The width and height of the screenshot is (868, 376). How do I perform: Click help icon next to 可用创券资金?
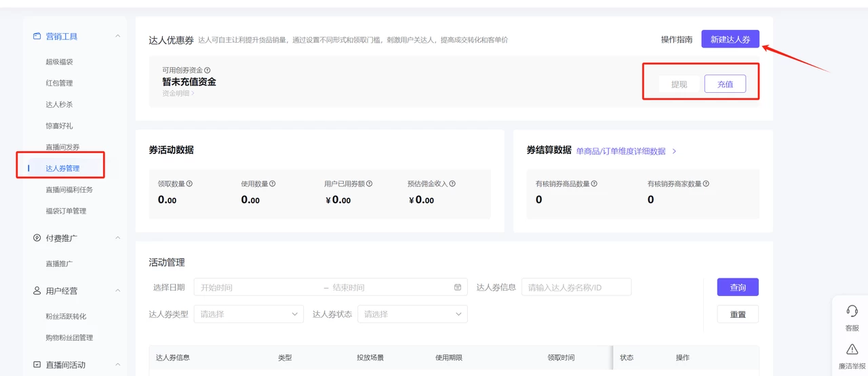tap(208, 70)
